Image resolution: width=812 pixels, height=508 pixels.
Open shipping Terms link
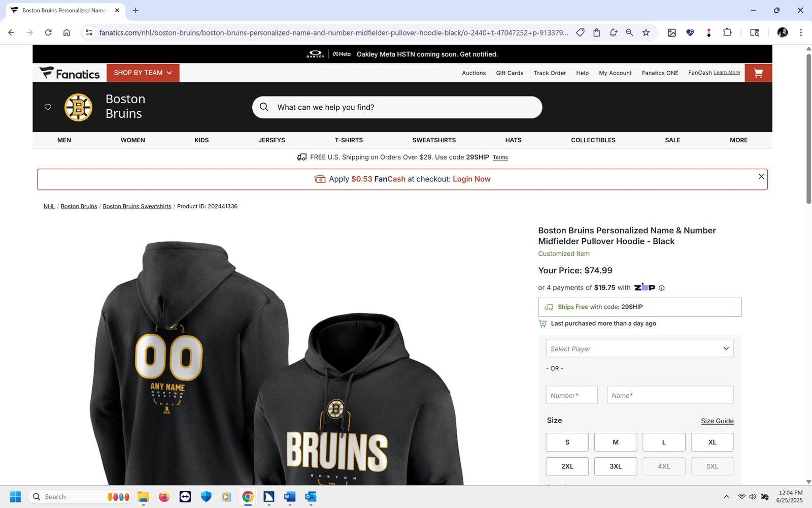(500, 157)
